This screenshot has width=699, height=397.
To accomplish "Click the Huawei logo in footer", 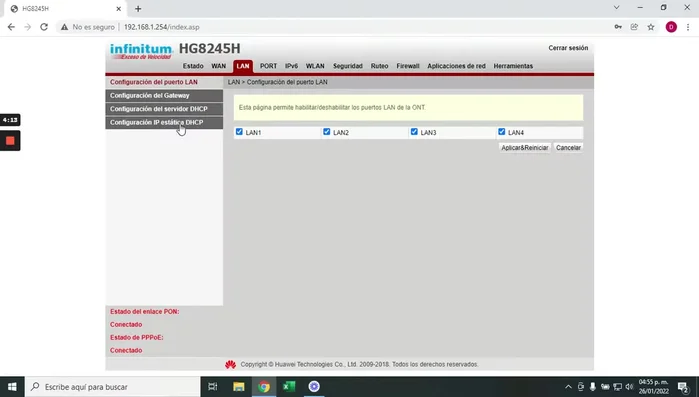I will (230, 364).
